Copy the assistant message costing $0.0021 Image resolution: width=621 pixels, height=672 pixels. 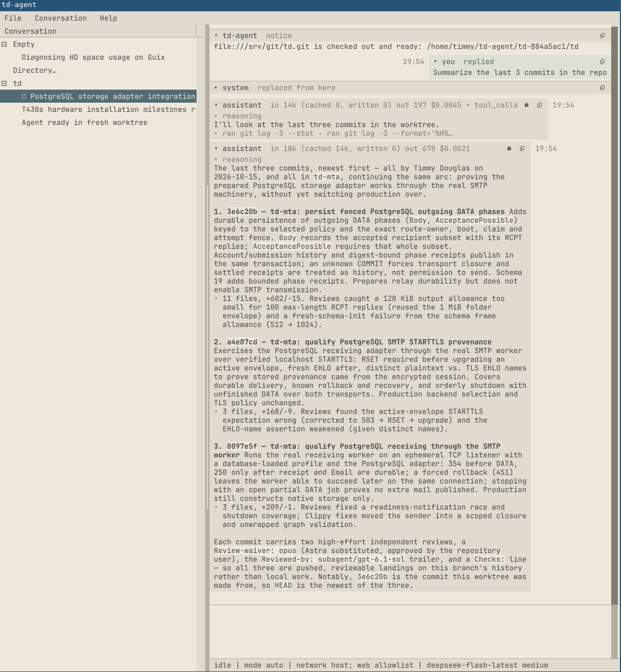pos(522,148)
